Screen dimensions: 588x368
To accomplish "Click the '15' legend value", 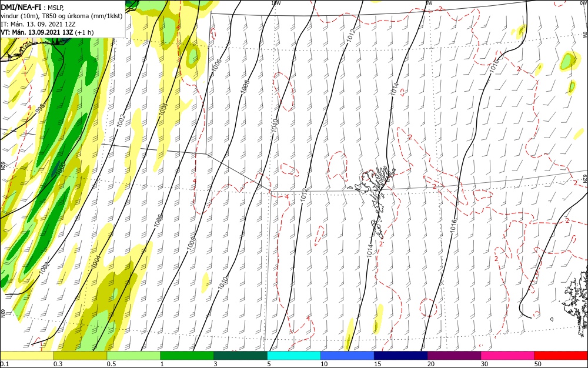I will pyautogui.click(x=377, y=364).
